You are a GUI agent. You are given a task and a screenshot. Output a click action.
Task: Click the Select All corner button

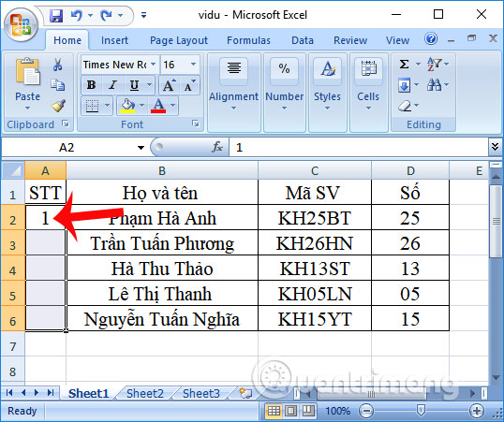(12, 170)
